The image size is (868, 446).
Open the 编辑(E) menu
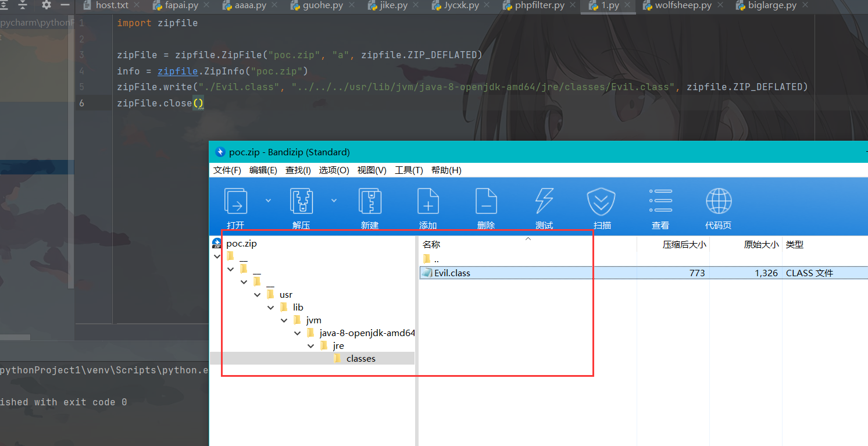point(263,170)
